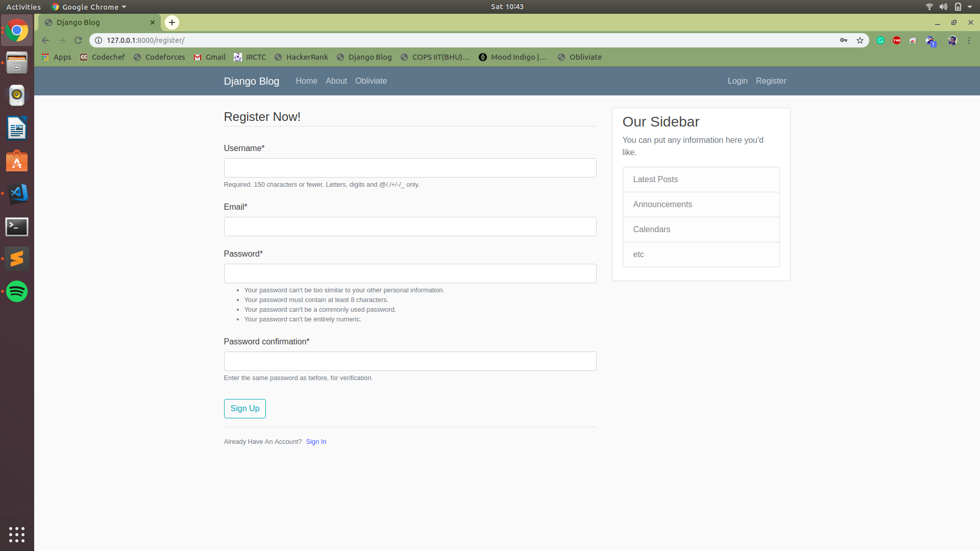Focus the Username input field
Screen dimensions: 980x551
click(x=410, y=168)
